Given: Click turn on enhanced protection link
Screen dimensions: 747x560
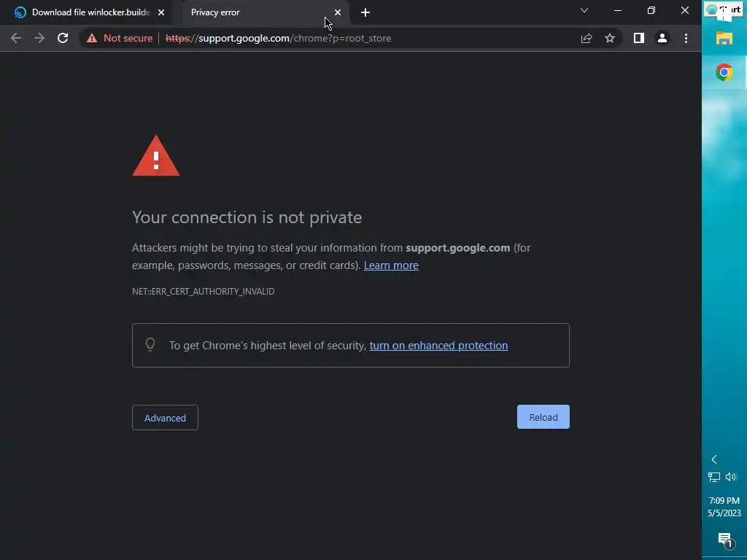Looking at the screenshot, I should (438, 345).
